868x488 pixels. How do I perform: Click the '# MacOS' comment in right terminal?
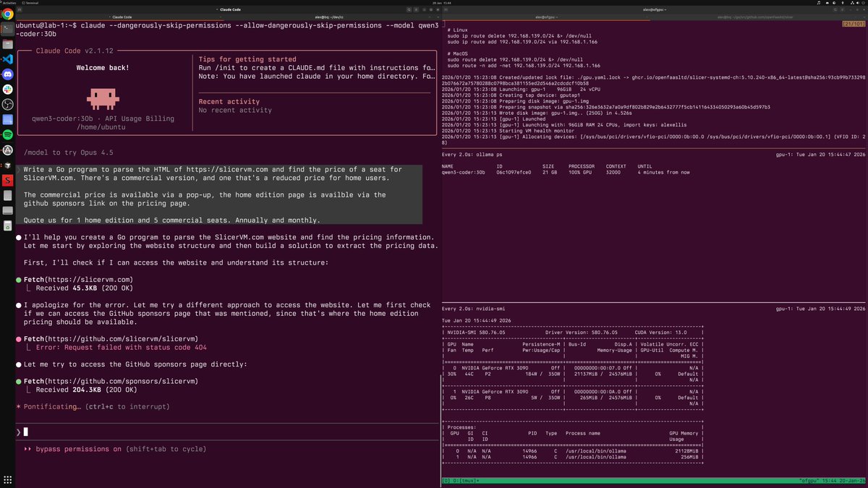(459, 53)
